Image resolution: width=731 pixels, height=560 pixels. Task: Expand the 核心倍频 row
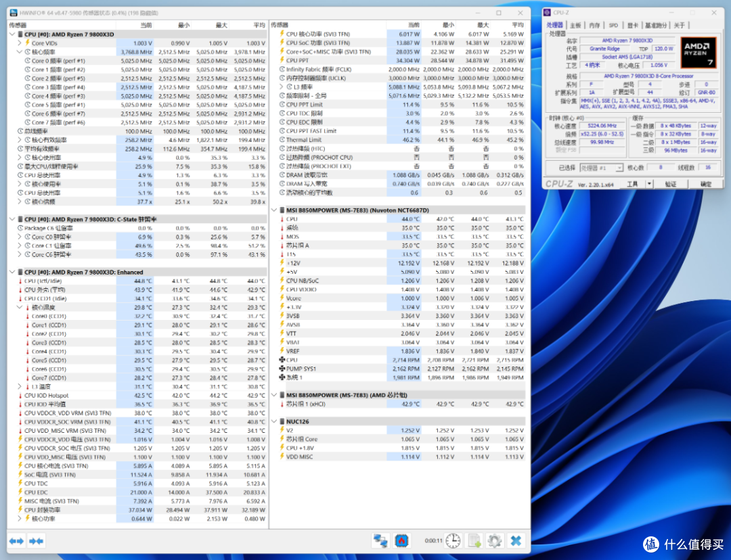click(x=20, y=202)
